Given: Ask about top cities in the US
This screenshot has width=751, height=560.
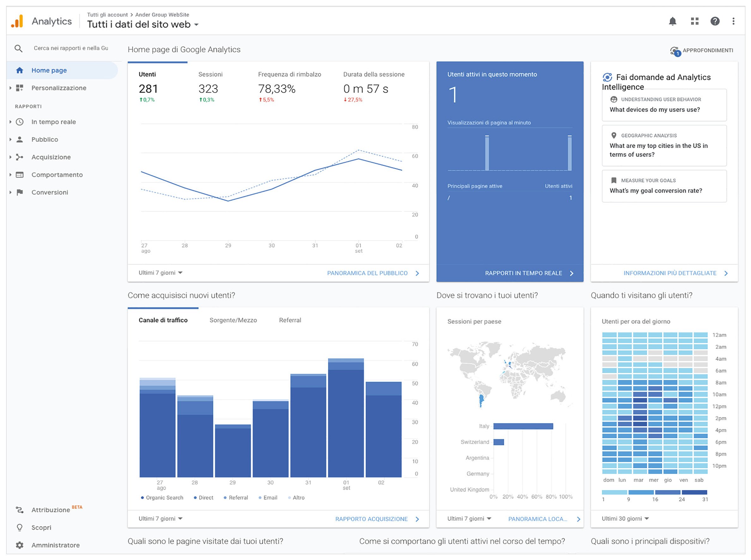Looking at the screenshot, I should click(x=664, y=146).
